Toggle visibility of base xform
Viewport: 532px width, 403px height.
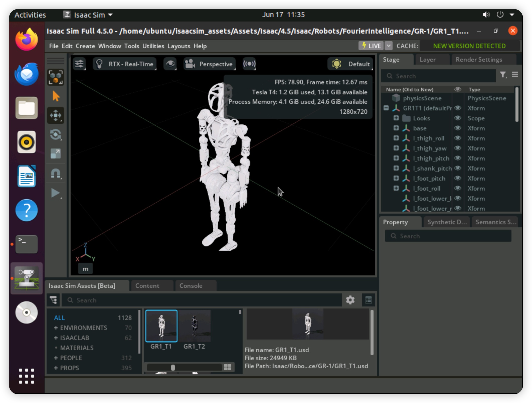point(458,128)
